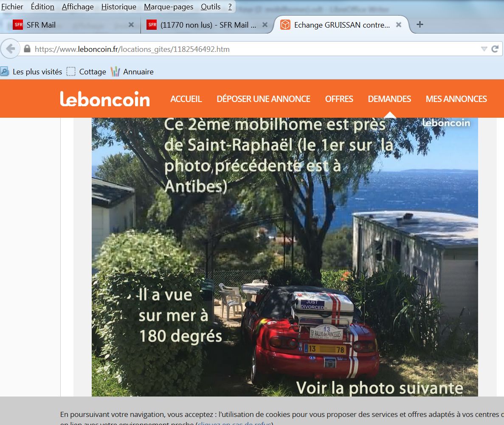
Task: Open the Marque-pages menu
Action: point(169,7)
